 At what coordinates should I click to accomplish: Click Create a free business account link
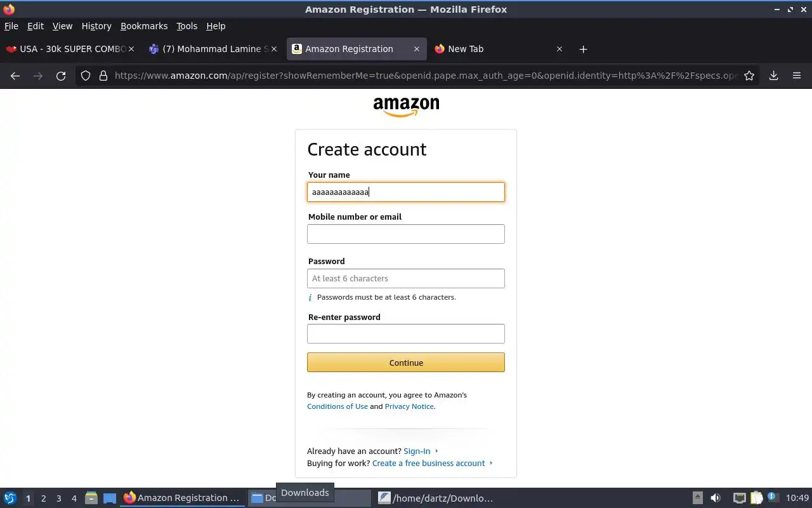pos(429,463)
